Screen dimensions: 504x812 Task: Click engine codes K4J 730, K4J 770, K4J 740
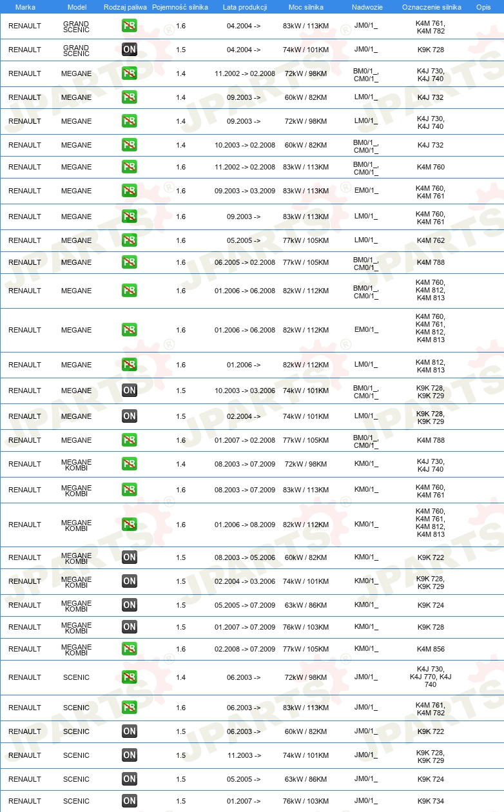(431, 677)
